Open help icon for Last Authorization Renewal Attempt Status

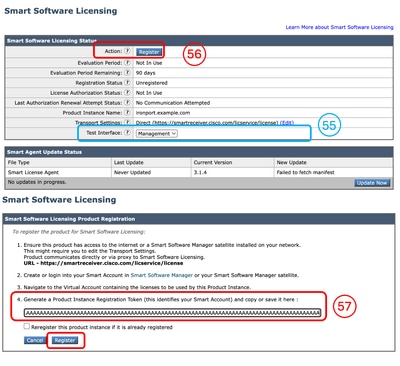click(127, 102)
